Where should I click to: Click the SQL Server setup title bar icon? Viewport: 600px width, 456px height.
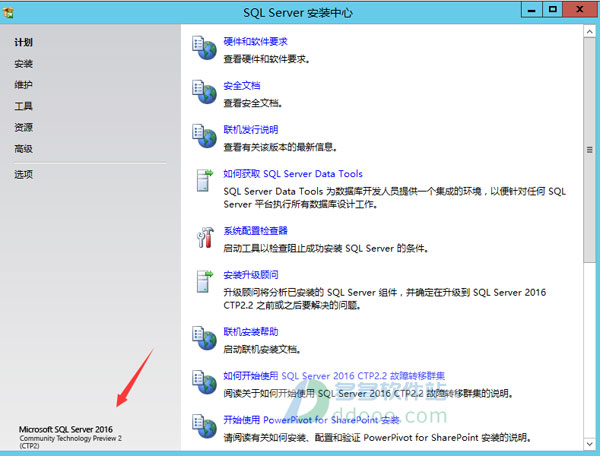(x=8, y=12)
